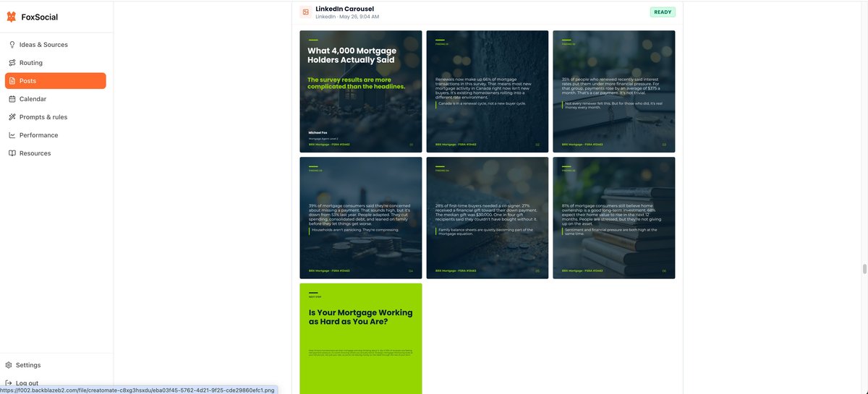The image size is (868, 394).
Task: Open the Performance page
Action: tap(56, 135)
